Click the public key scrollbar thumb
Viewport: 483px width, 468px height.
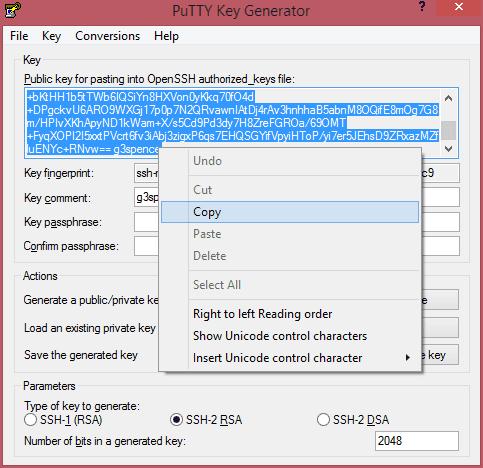[x=449, y=130]
